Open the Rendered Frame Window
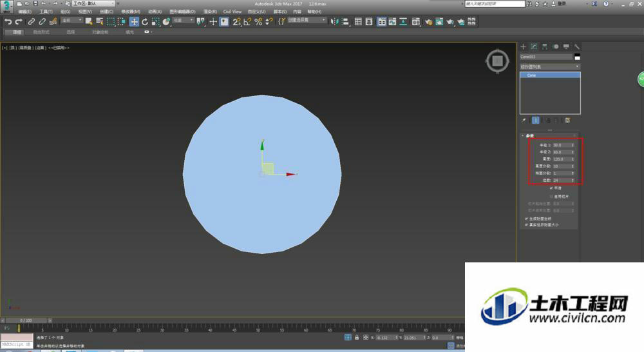 (x=439, y=22)
